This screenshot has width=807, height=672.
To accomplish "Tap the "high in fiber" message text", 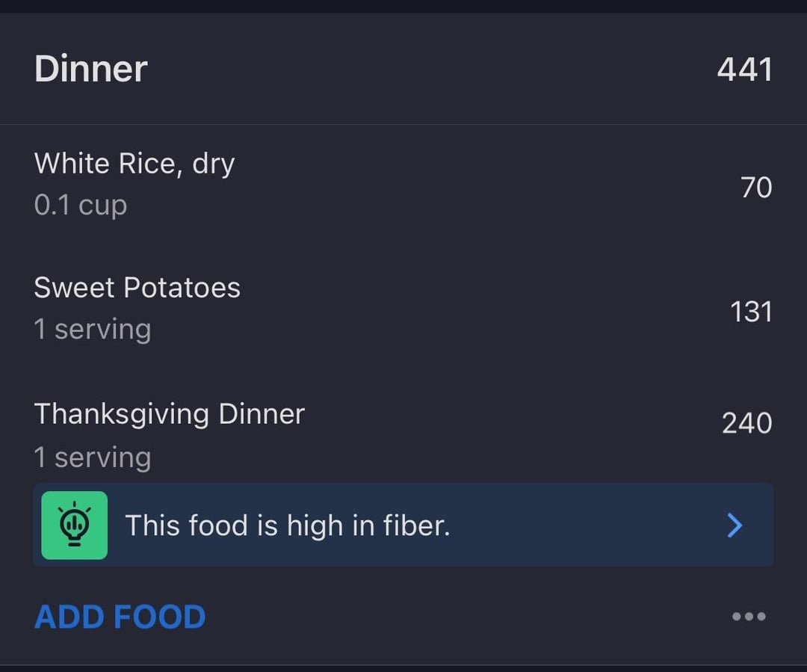I will click(288, 525).
